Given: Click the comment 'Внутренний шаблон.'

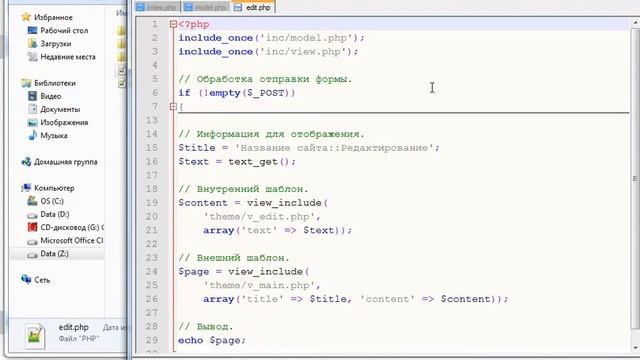Looking at the screenshot, I should tap(243, 189).
